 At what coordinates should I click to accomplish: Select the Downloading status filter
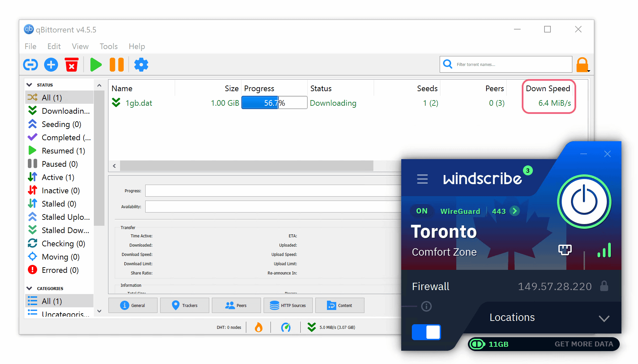pos(59,111)
